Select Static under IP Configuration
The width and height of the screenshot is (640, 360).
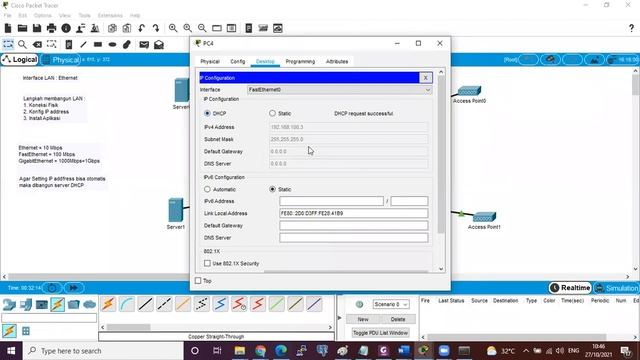[x=272, y=113]
